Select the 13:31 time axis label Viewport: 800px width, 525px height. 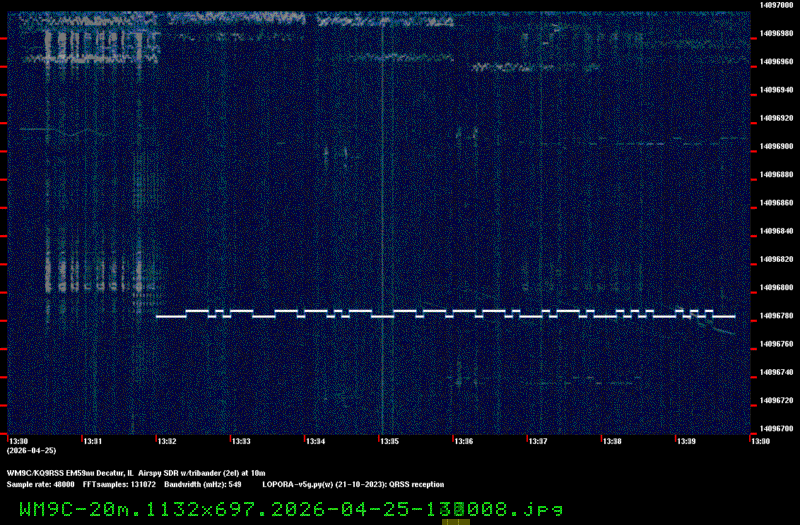point(92,441)
